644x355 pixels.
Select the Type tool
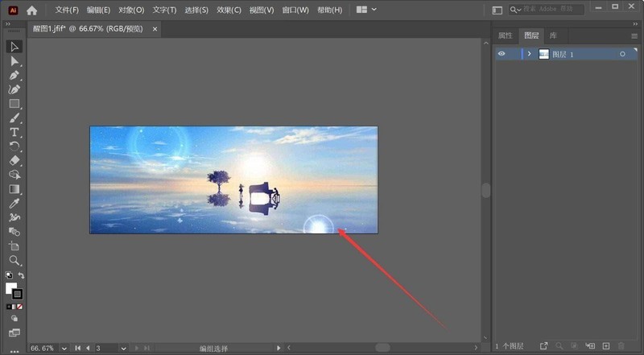click(x=14, y=132)
